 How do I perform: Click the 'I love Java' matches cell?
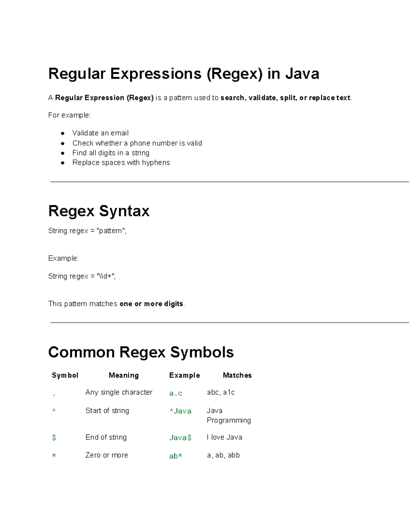coord(224,437)
